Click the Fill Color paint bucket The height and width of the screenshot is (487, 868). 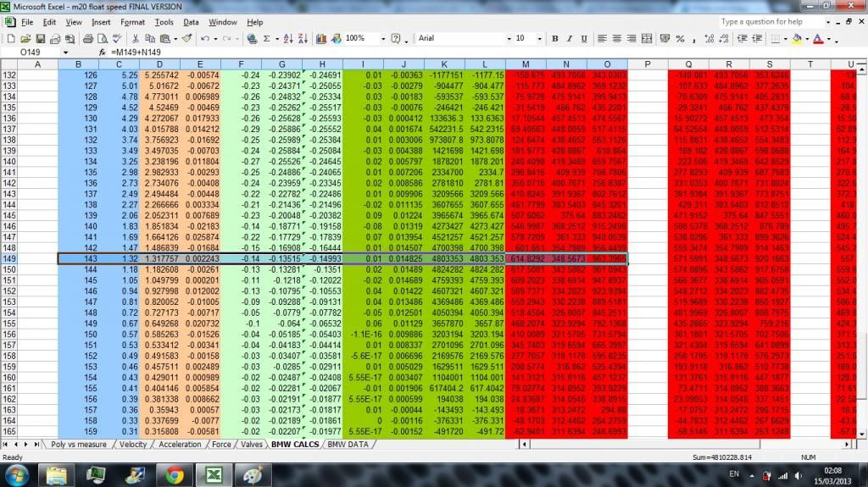(x=798, y=39)
